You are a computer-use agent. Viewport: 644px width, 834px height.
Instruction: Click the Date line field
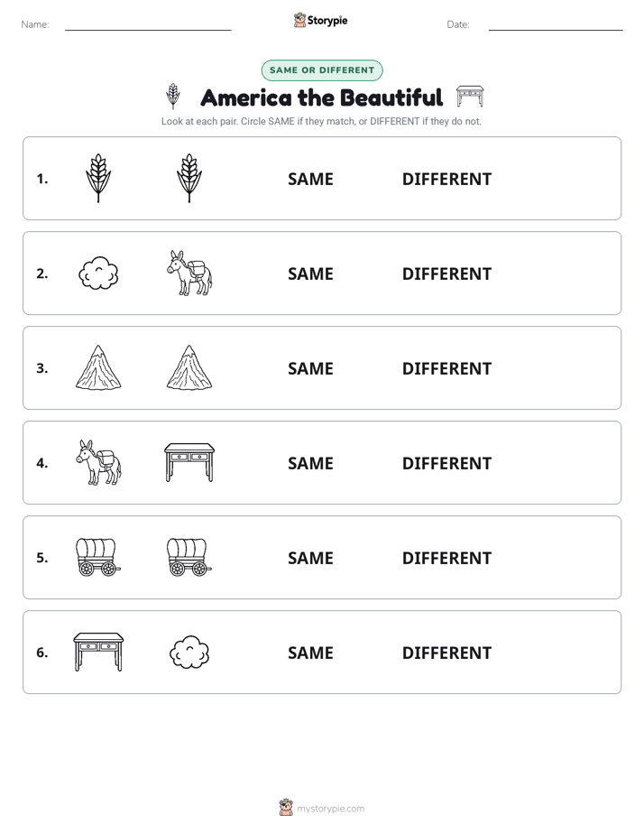(556, 24)
